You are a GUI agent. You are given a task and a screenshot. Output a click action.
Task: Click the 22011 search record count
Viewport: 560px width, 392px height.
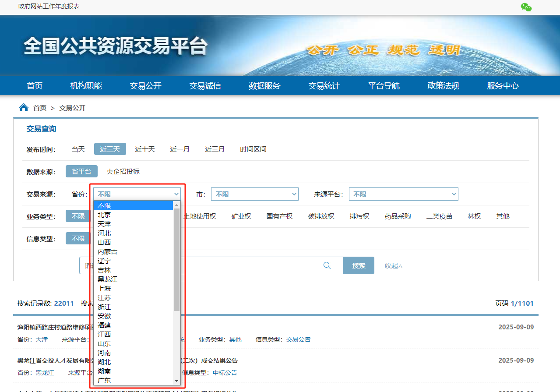(64, 303)
